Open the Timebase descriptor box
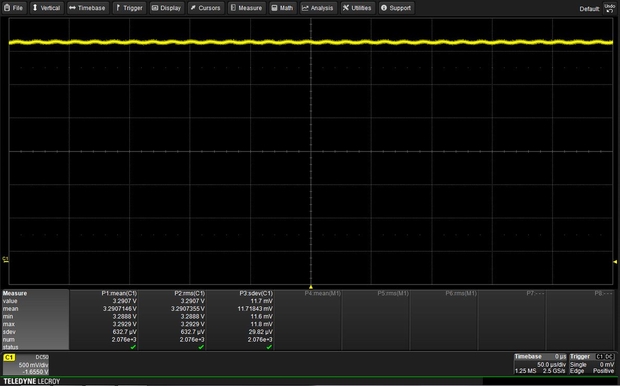Viewport: 620px width, 386px height. tap(540, 364)
